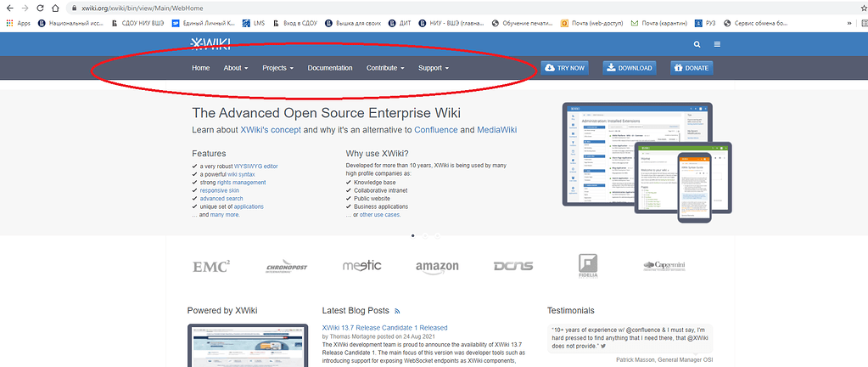Expand the About dropdown menu
Viewport: 868px width, 367px height.
[235, 68]
